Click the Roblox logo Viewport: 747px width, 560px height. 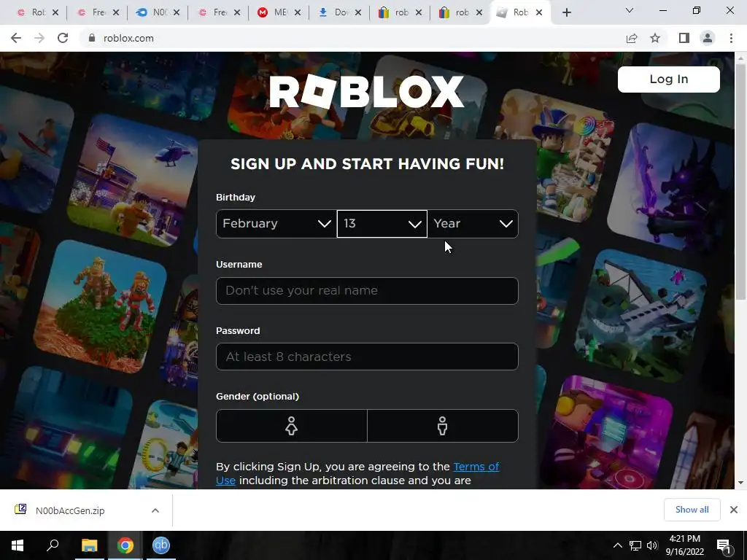pos(367,91)
